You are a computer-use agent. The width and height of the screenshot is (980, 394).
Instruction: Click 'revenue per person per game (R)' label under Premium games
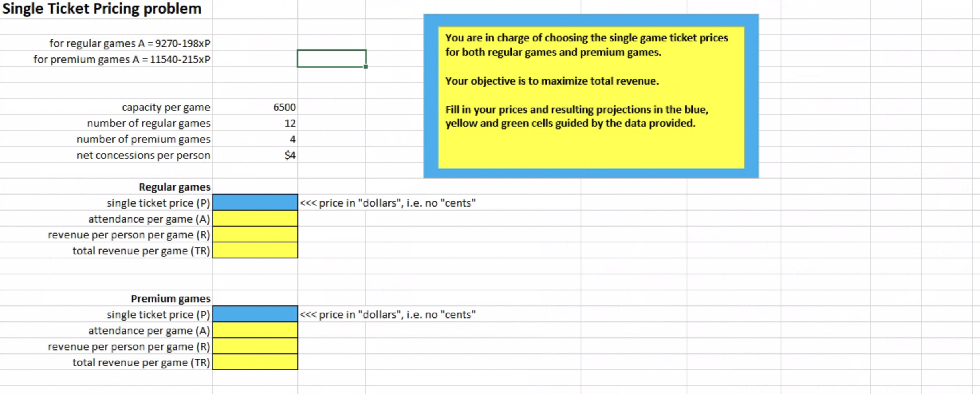(129, 347)
